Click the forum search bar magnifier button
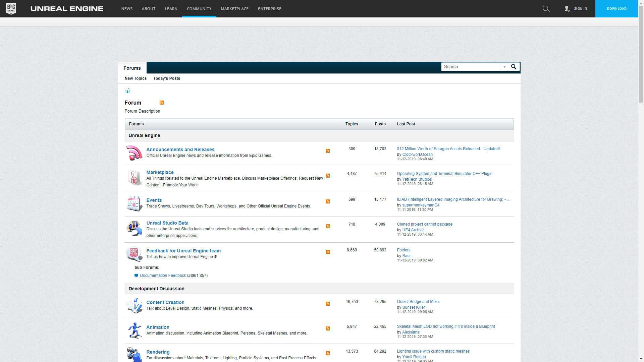 click(x=514, y=67)
